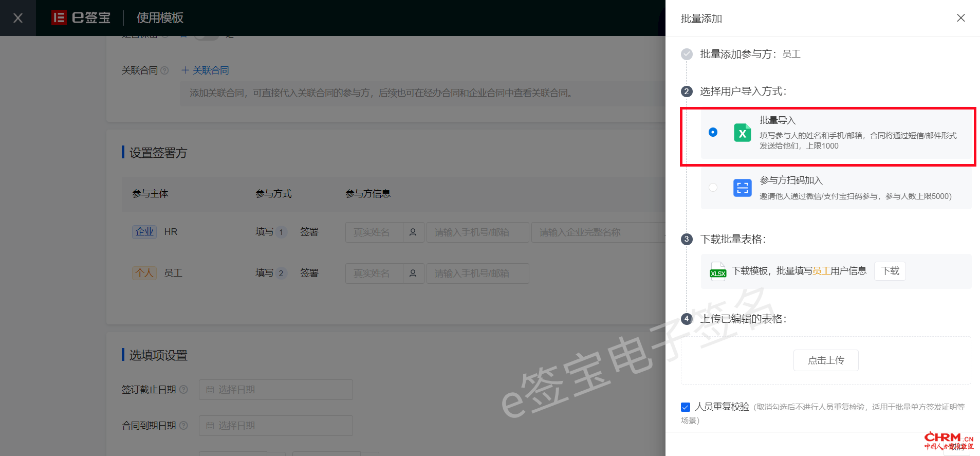
Task: Click the contact picker icon in HR row
Action: (413, 232)
